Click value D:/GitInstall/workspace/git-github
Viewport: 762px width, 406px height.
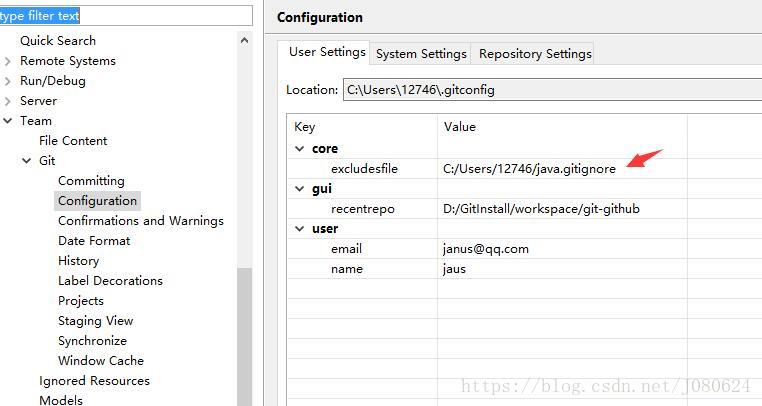click(541, 209)
